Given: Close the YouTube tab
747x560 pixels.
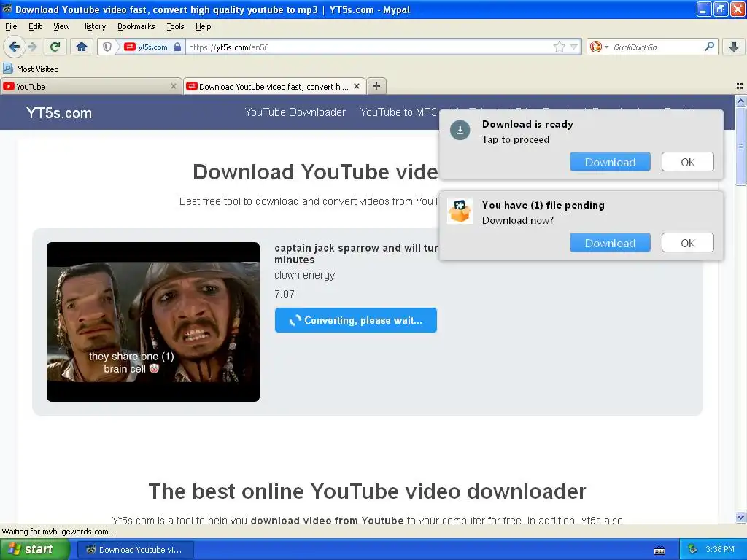Looking at the screenshot, I should click(x=174, y=86).
